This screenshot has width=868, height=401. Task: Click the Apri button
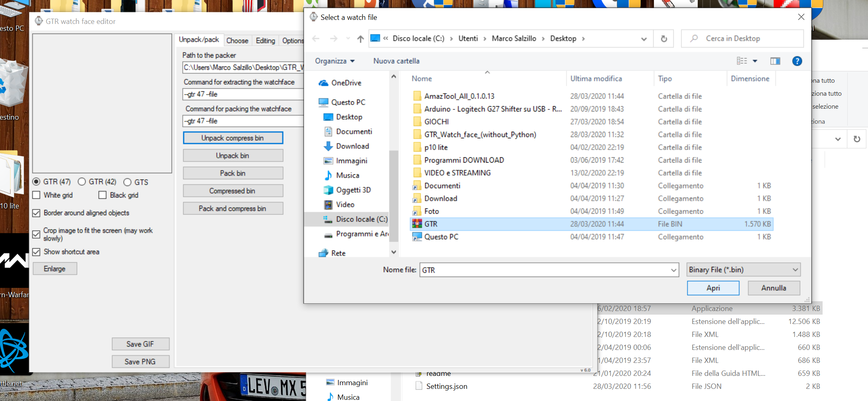click(713, 288)
